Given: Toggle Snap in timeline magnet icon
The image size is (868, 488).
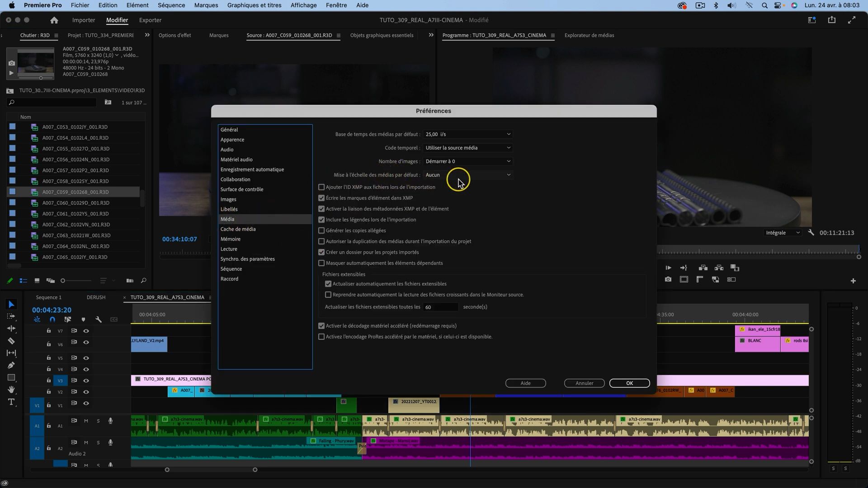Looking at the screenshot, I should click(52, 319).
